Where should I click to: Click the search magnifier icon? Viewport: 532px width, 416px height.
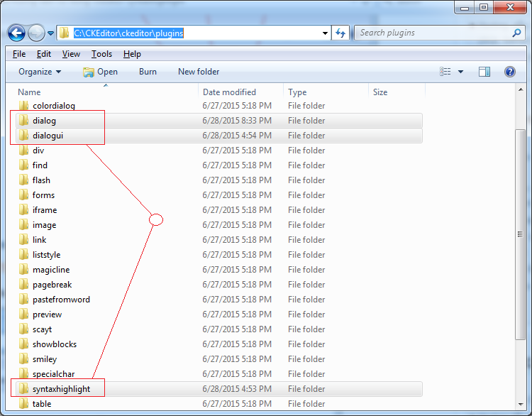(x=516, y=33)
